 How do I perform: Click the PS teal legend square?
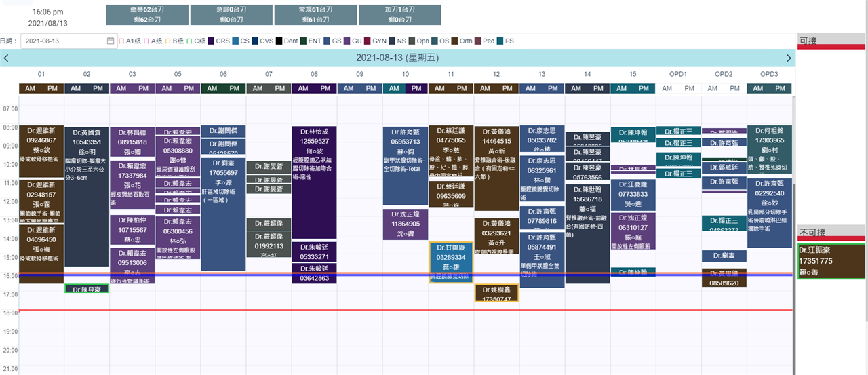tap(500, 41)
